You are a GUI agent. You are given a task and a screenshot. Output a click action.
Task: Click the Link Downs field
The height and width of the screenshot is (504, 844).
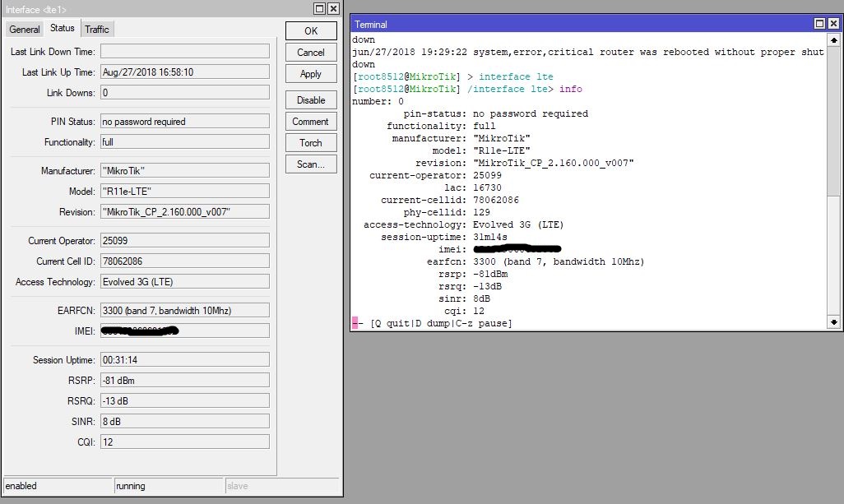tap(184, 93)
